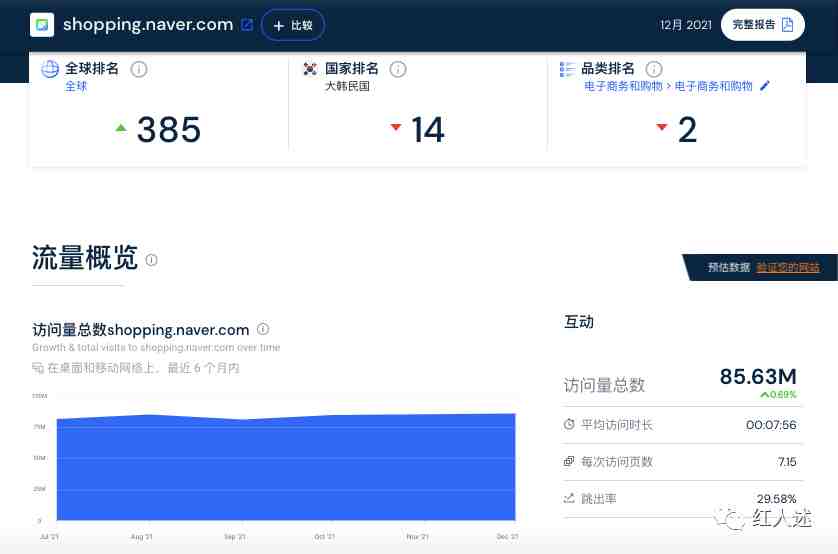Click the globe icon by 全球排名

tap(50, 69)
